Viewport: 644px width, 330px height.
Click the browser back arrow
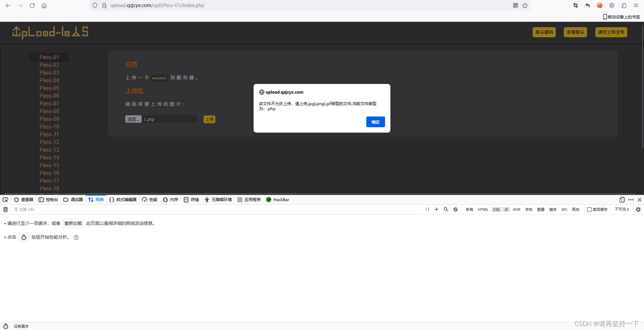coord(8,5)
